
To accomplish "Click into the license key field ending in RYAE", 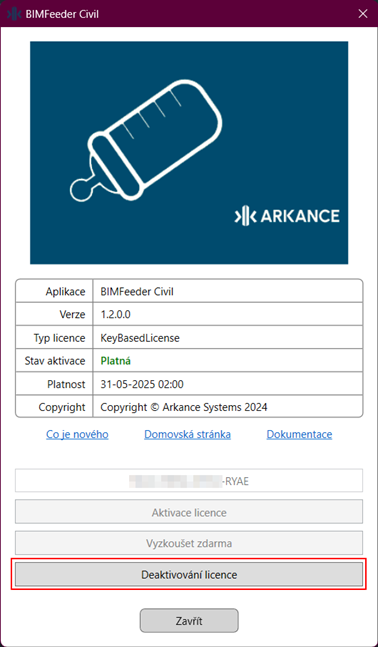I will (x=189, y=480).
